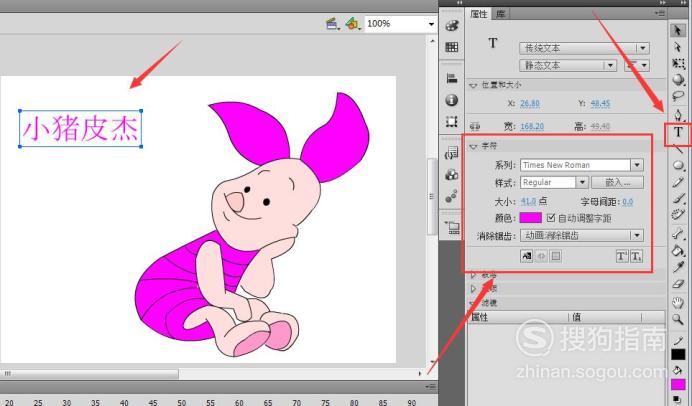Open the Color palette panel icon
Viewport: 692px width, 406px height.
coord(451,26)
